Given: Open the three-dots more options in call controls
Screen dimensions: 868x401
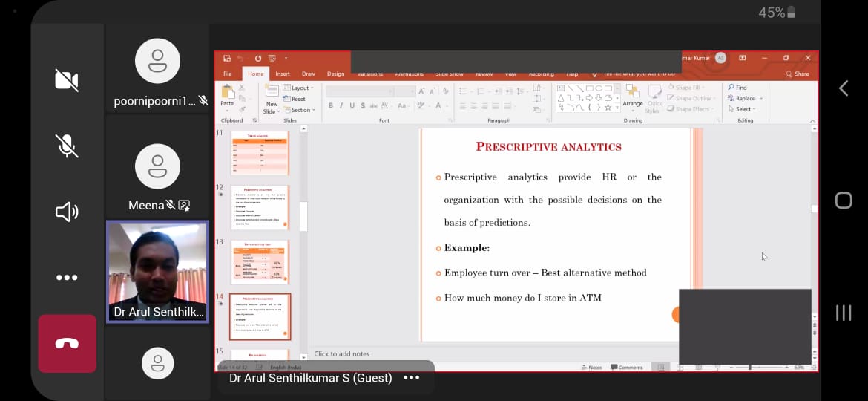Looking at the screenshot, I should click(x=67, y=278).
